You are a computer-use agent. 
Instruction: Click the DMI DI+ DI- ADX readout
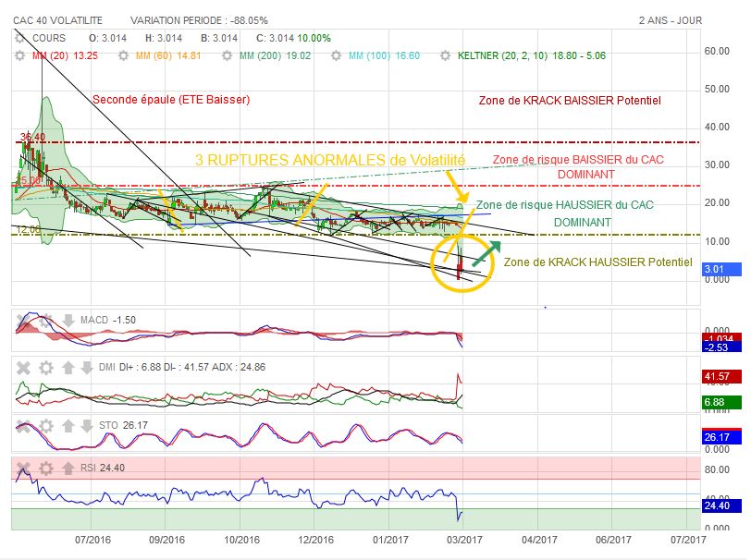[x=182, y=367]
